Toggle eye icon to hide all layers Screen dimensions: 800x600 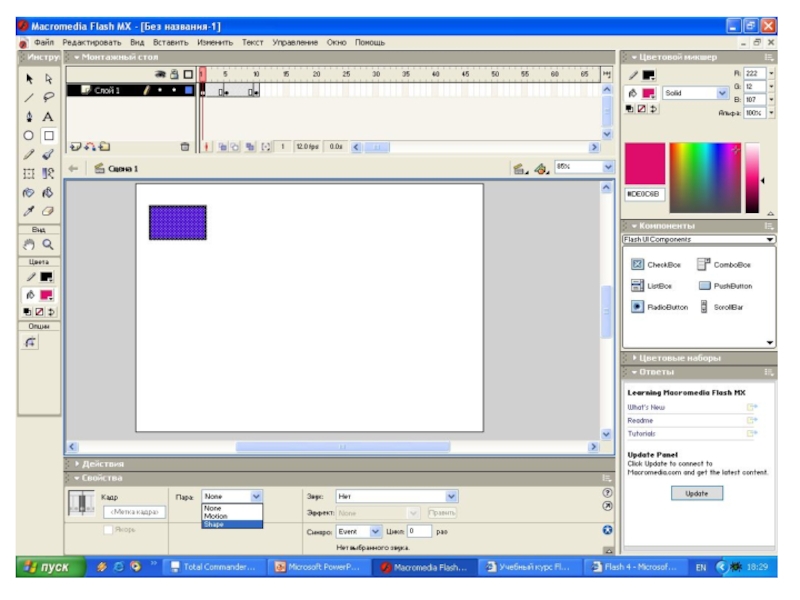point(159,74)
